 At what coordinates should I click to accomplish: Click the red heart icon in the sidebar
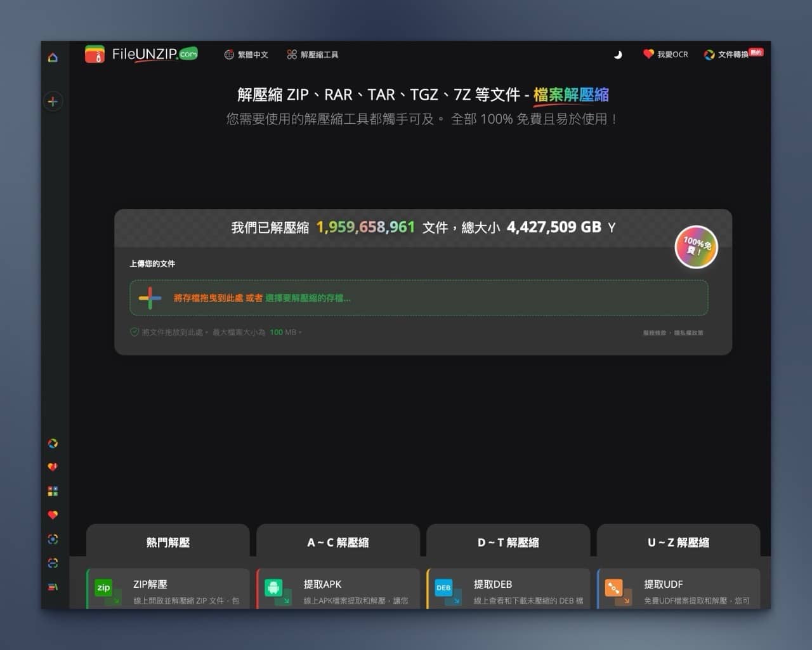point(53,515)
